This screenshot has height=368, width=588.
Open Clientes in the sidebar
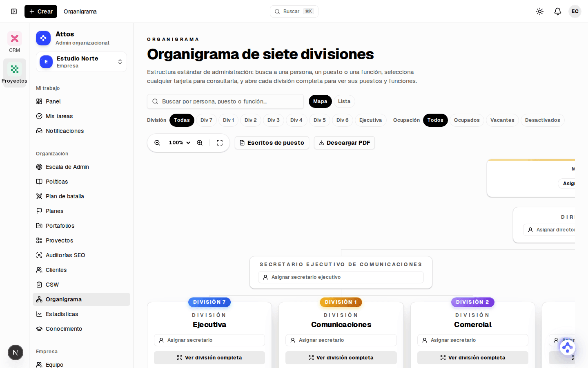point(81,270)
